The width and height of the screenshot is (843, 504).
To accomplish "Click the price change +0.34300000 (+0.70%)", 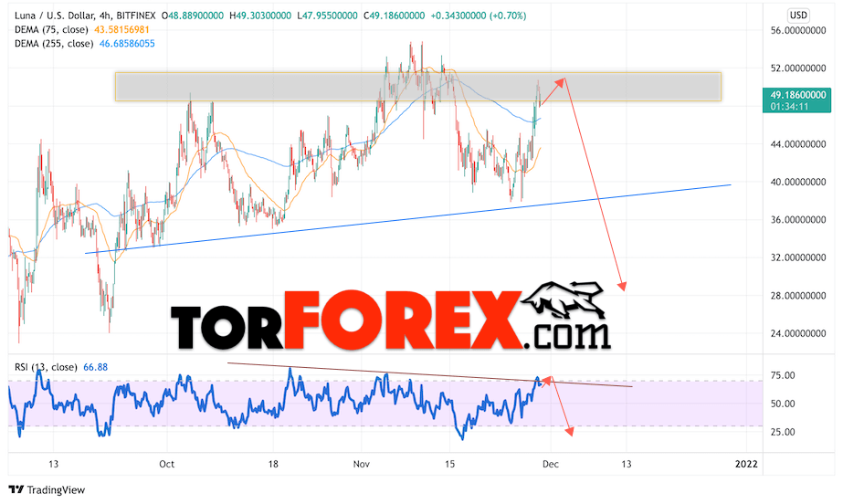I will click(x=479, y=16).
